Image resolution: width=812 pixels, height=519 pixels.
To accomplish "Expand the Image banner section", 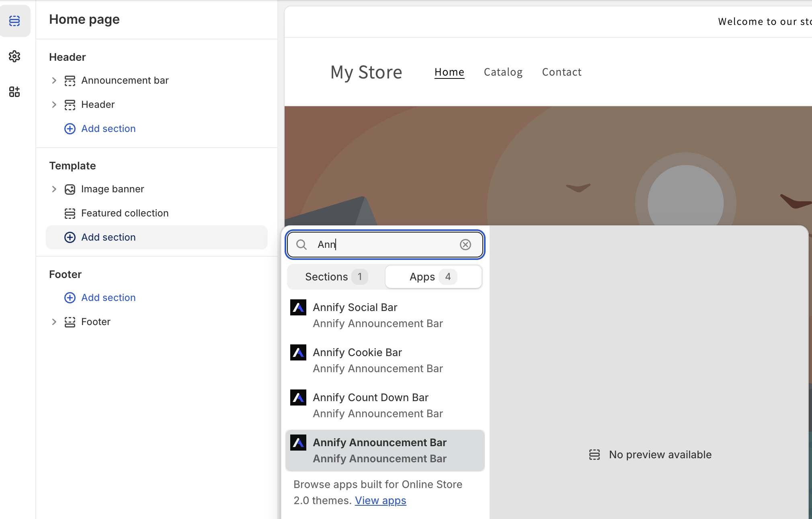I will [54, 189].
